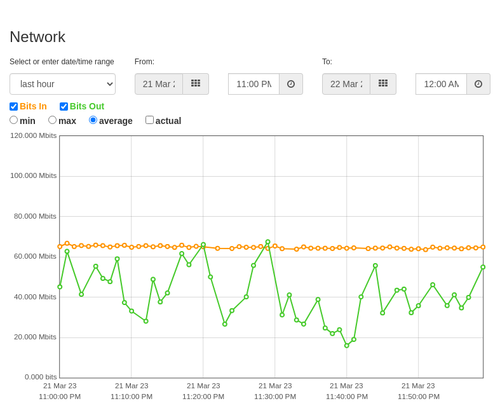Screen dimensions: 500x403
Task: Click the '11:40:00 PM' time axis label
Action: click(347, 397)
